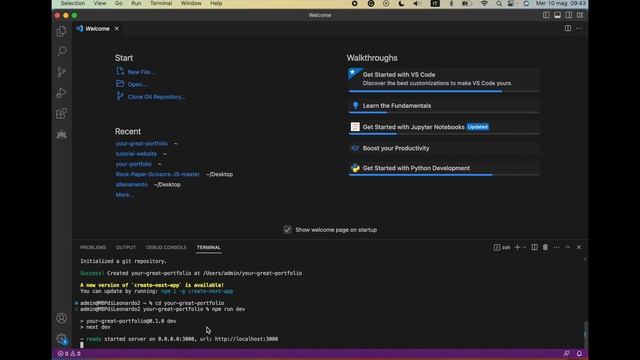Click the New File link
640x360 pixels.
click(x=141, y=72)
